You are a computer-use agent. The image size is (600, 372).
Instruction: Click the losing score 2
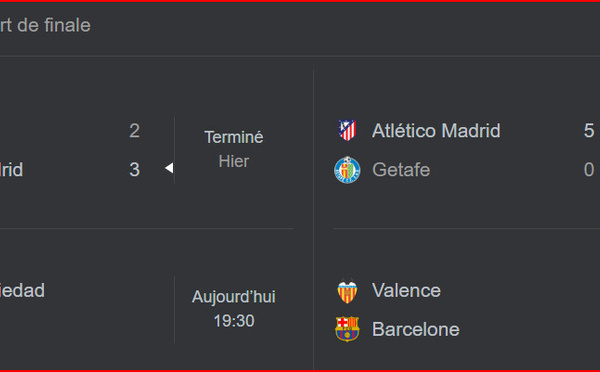coord(134,131)
